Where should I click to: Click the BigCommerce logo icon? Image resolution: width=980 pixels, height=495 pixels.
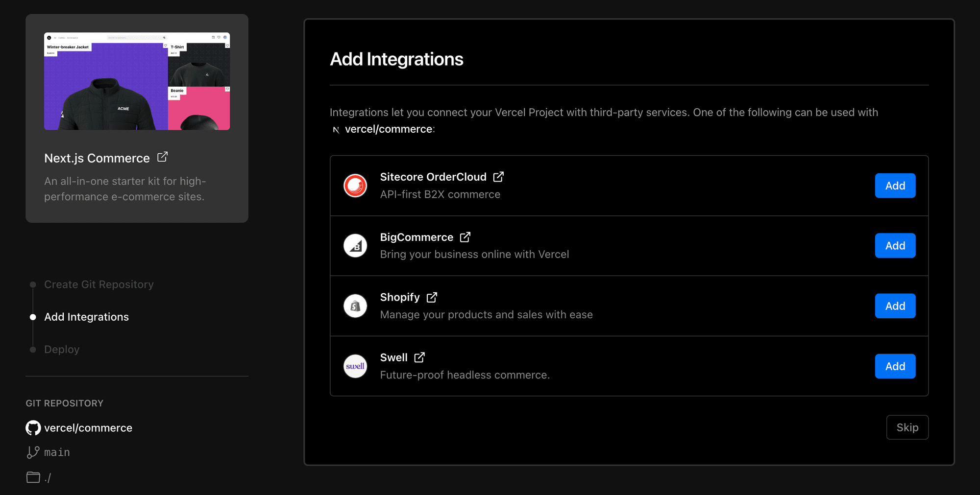tap(355, 246)
